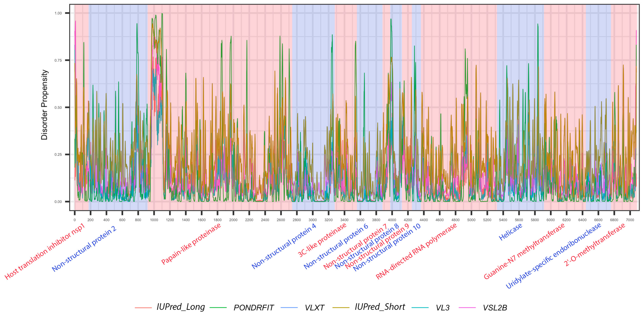This screenshot has height=316, width=644.
Task: Click the 4000 tick on x-axis
Action: [x=392, y=220]
